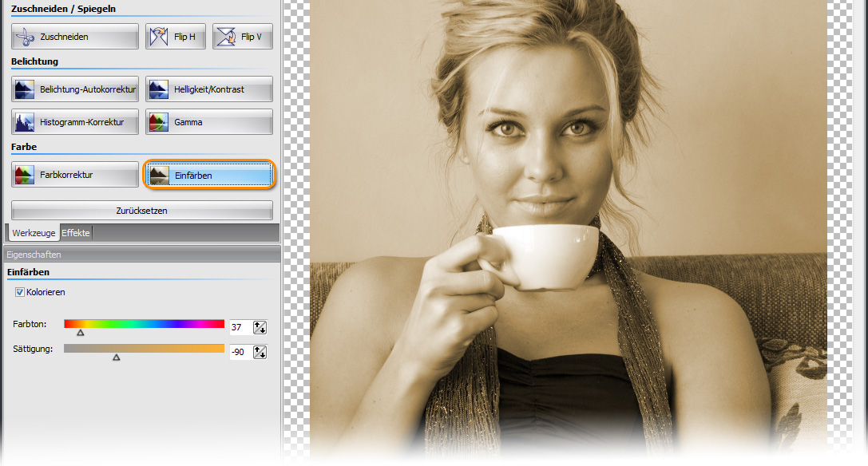Click the Gamma icon
This screenshot has width=868, height=466.
[159, 122]
